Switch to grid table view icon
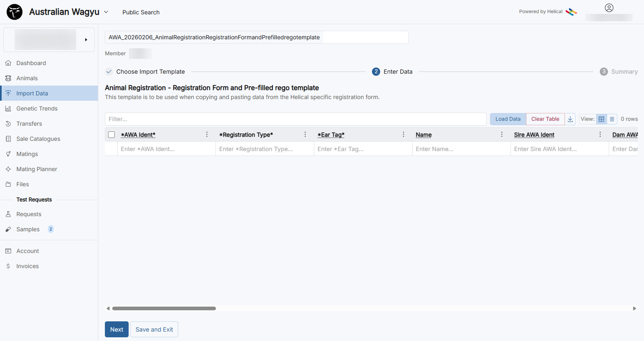This screenshot has height=341, width=644. coord(601,119)
